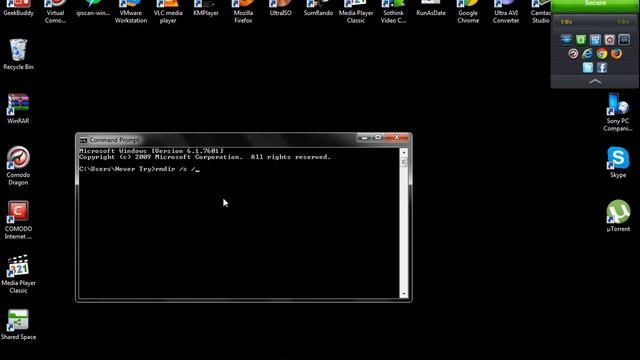Screen dimensions: 640x360
Task: Select the Ultra AVI Converter desktop shortcut
Action: click(506, 11)
